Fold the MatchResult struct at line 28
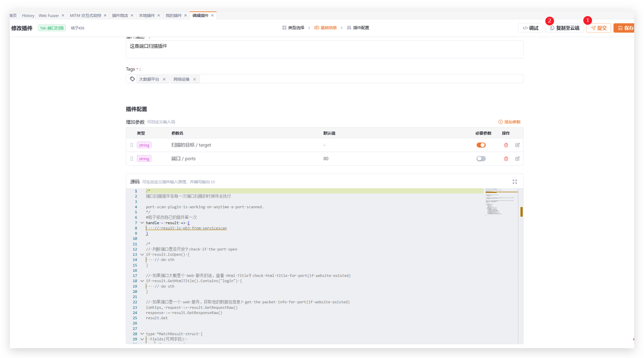 pyautogui.click(x=142, y=334)
